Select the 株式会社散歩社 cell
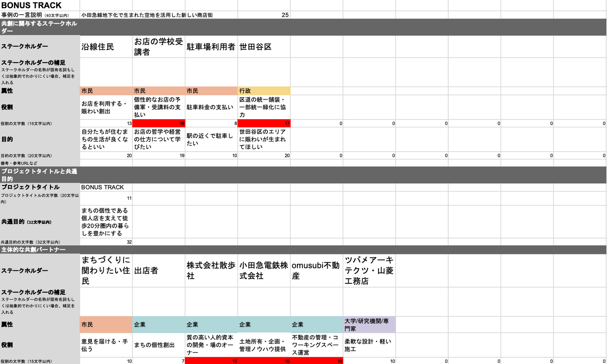The height and width of the screenshot is (364, 607). click(211, 270)
